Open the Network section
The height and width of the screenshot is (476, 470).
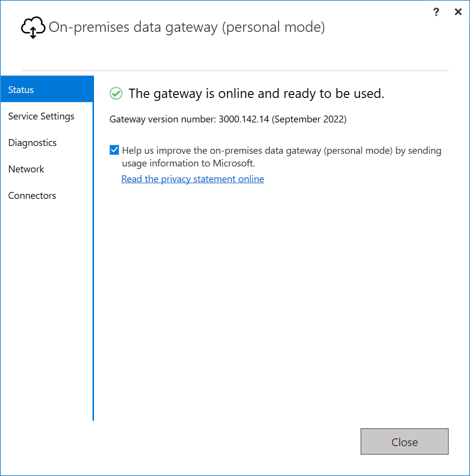click(x=26, y=169)
